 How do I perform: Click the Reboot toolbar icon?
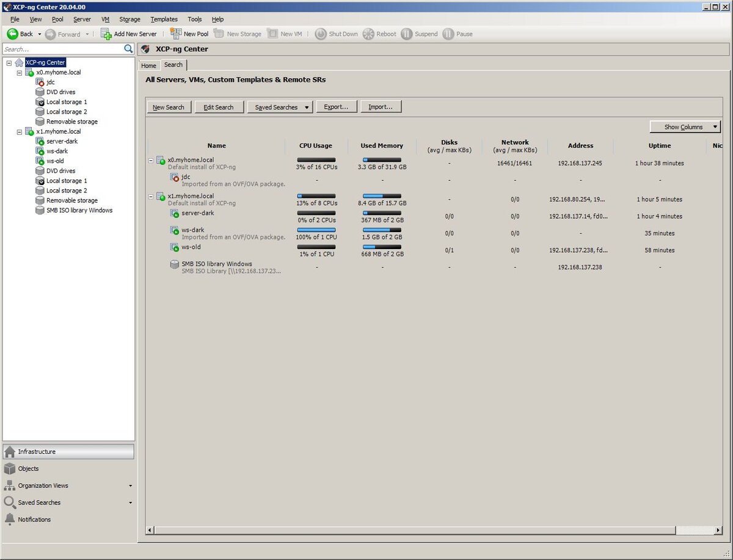click(368, 34)
